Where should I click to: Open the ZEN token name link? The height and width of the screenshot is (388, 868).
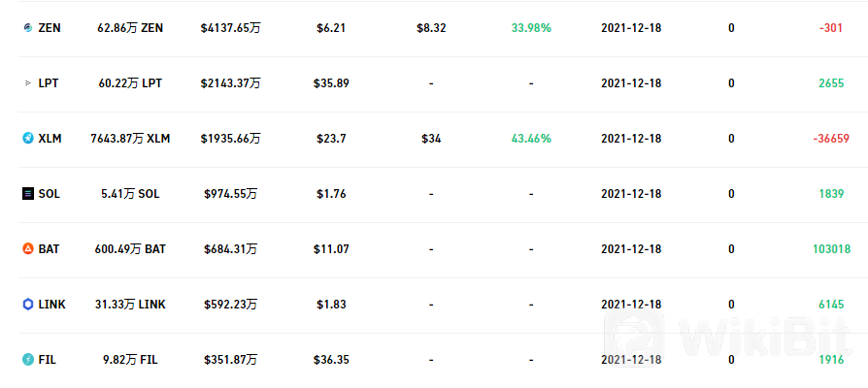pyautogui.click(x=50, y=27)
